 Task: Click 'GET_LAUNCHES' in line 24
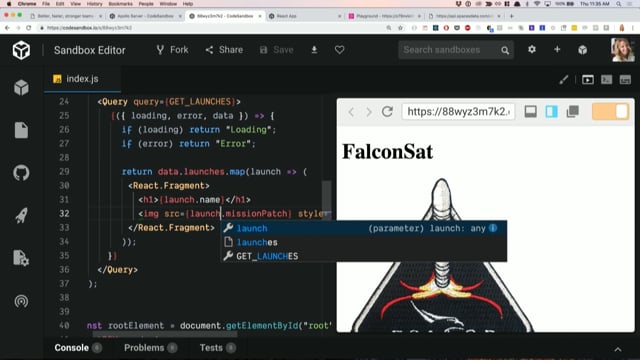coord(200,102)
